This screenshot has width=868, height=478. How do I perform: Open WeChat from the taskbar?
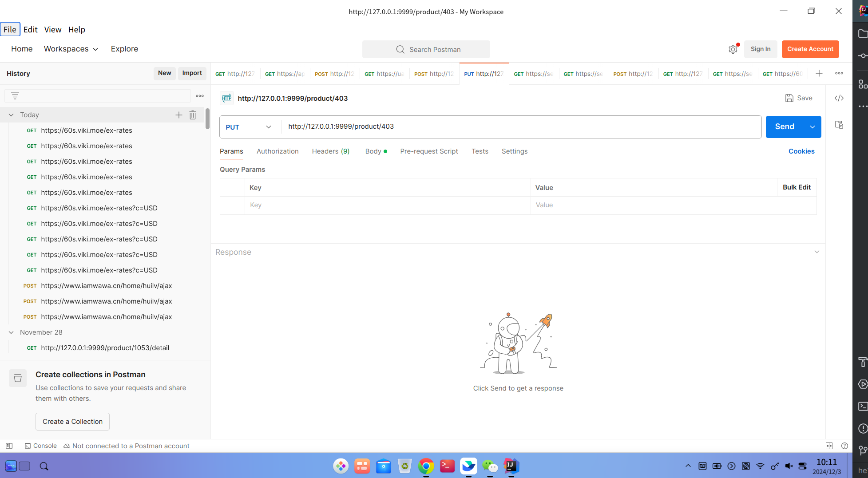click(x=490, y=466)
